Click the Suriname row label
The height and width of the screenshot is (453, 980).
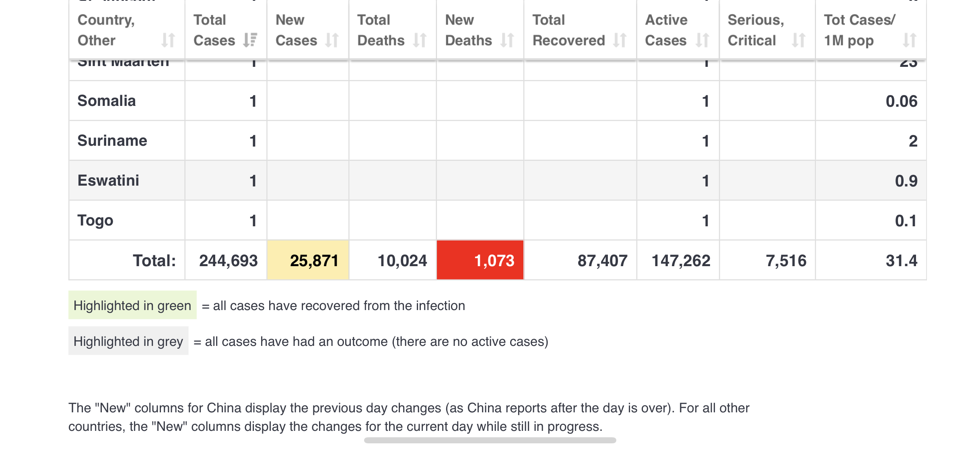[x=112, y=141]
